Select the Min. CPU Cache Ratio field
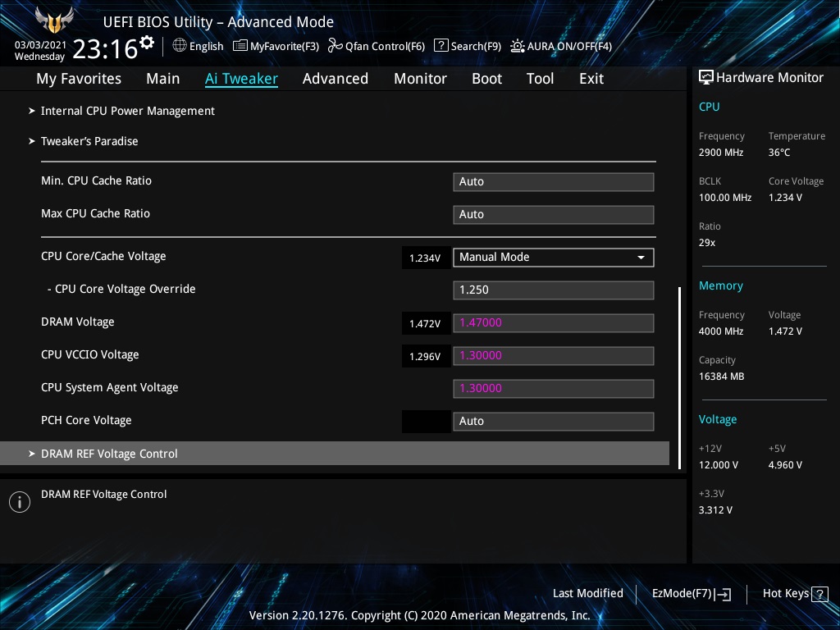 coord(554,181)
